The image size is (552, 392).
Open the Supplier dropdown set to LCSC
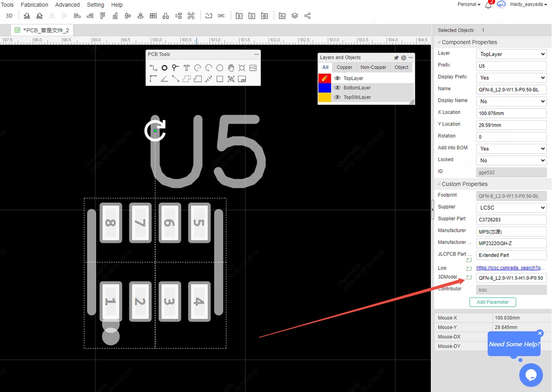[511, 208]
